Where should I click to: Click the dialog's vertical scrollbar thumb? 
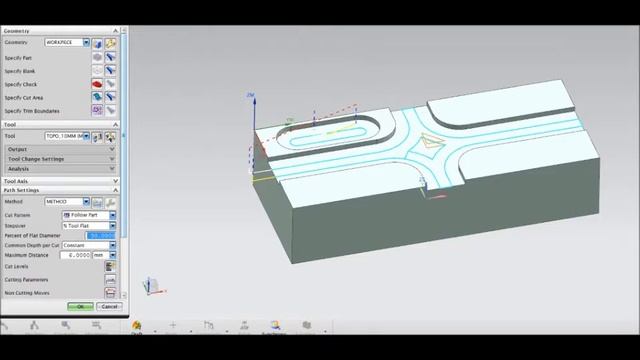124,135
